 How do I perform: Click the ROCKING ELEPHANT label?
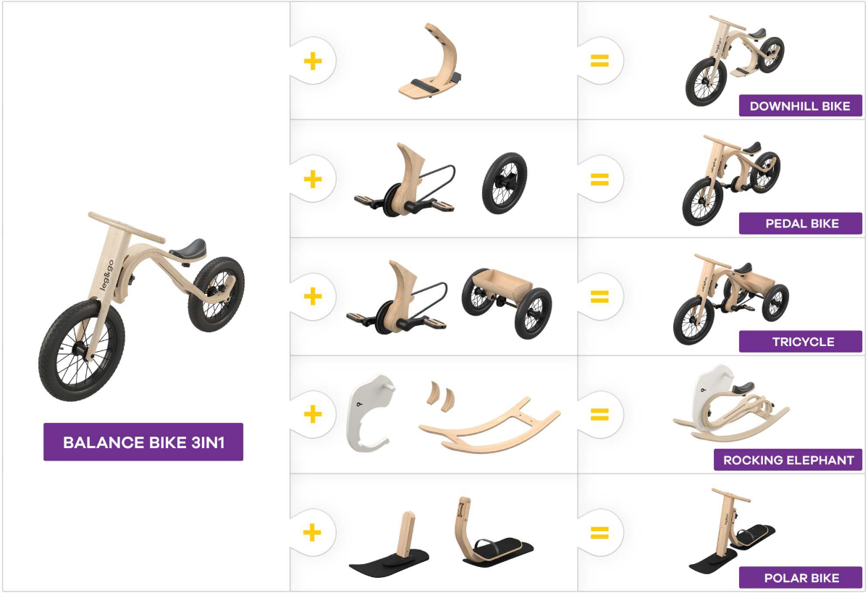click(788, 460)
